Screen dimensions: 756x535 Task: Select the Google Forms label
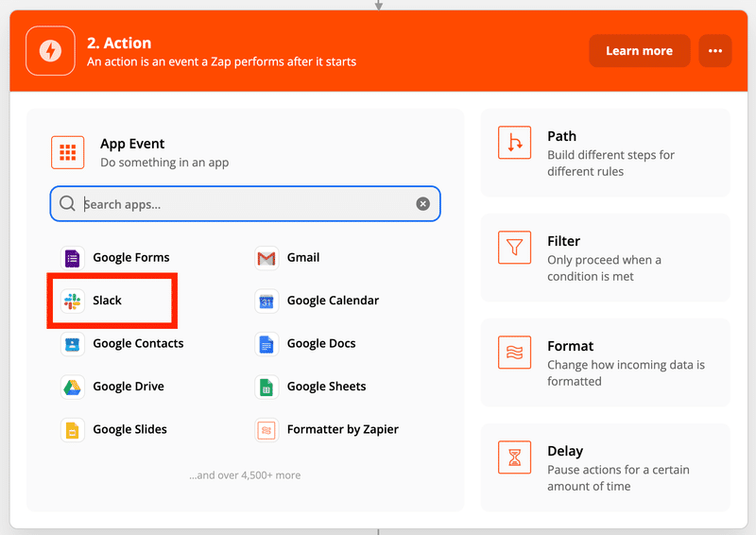[131, 258]
